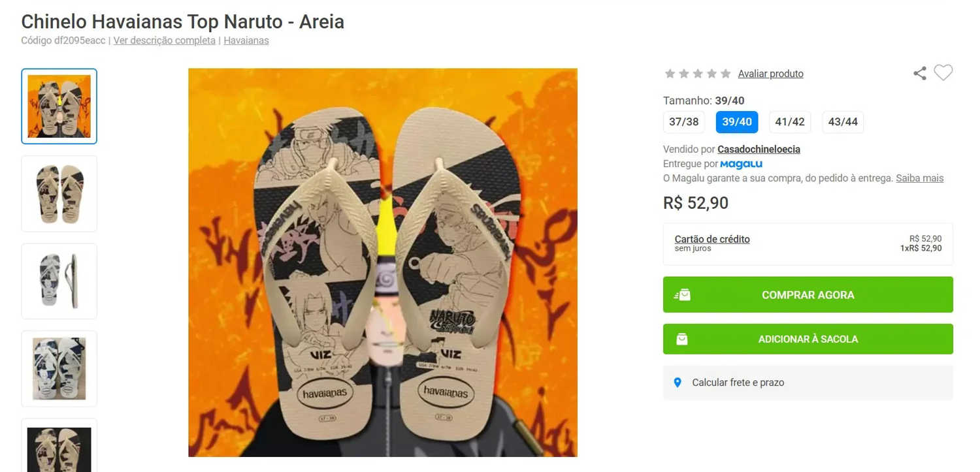Viewport: 980px width, 472px height.
Task: Click the location pin icon next to frete
Action: click(x=678, y=383)
